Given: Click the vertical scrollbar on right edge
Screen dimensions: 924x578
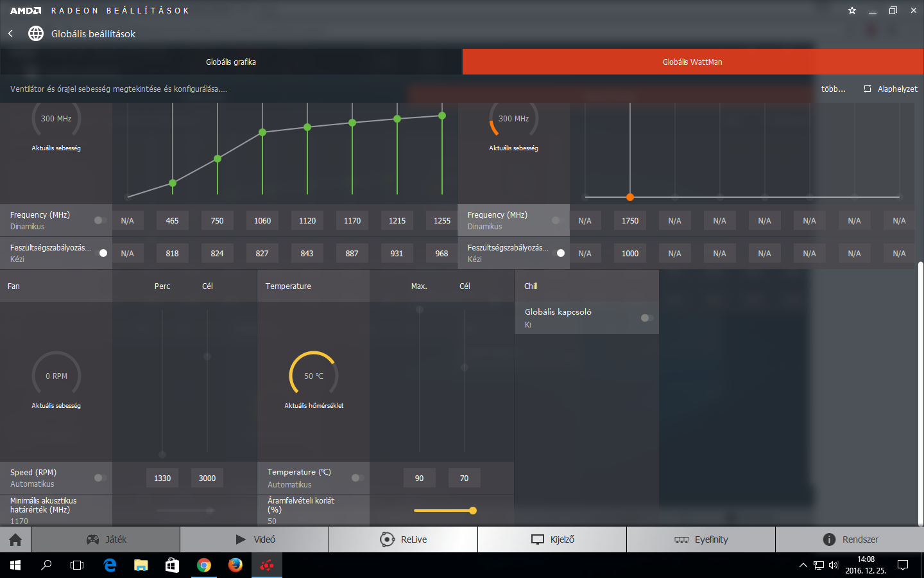Looking at the screenshot, I should coord(920,393).
